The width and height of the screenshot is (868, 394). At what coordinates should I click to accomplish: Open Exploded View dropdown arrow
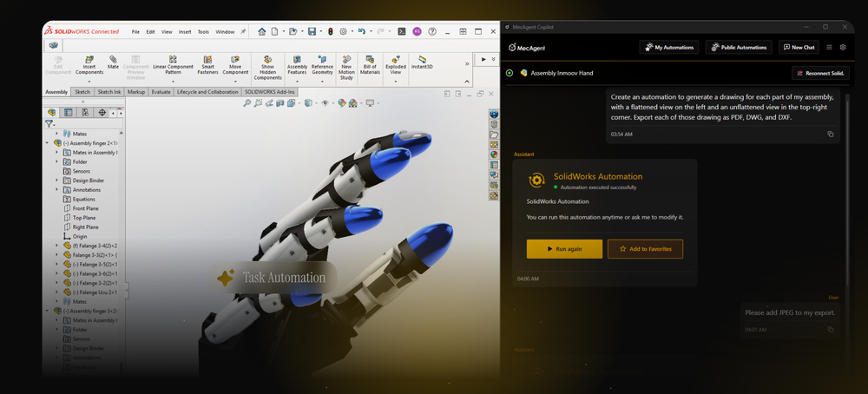click(395, 81)
